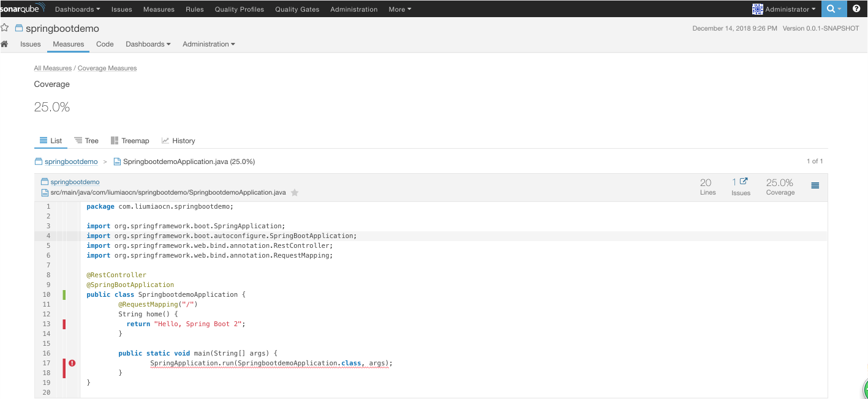Click the package com.liumiaocn.springbootdemo code line

click(160, 206)
